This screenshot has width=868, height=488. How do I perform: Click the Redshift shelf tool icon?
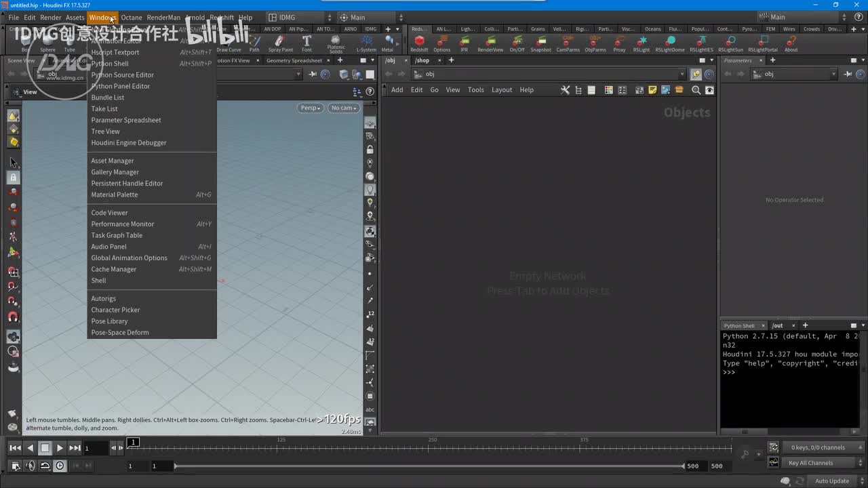tap(419, 41)
